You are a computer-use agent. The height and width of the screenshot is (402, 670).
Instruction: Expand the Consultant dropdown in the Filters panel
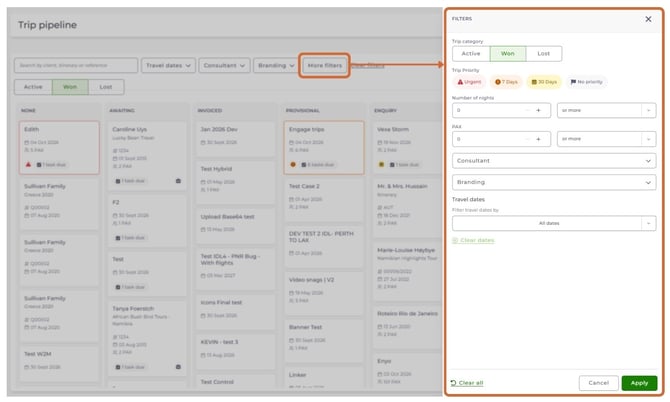[554, 161]
